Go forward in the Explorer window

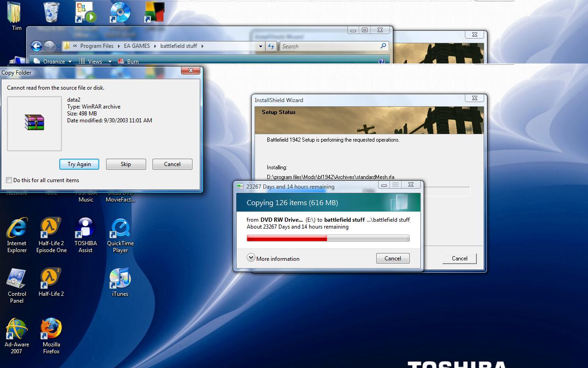click(x=49, y=46)
